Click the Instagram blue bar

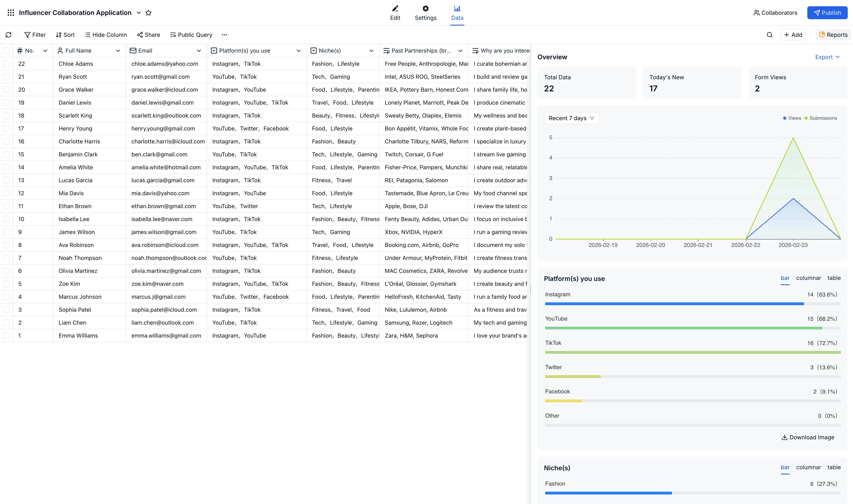674,304
